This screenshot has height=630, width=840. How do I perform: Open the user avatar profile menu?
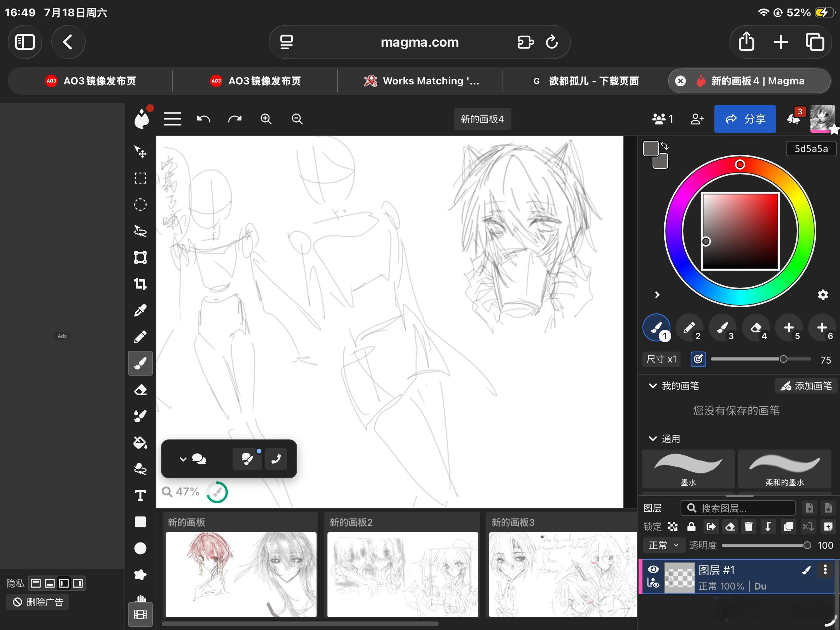coord(823,119)
